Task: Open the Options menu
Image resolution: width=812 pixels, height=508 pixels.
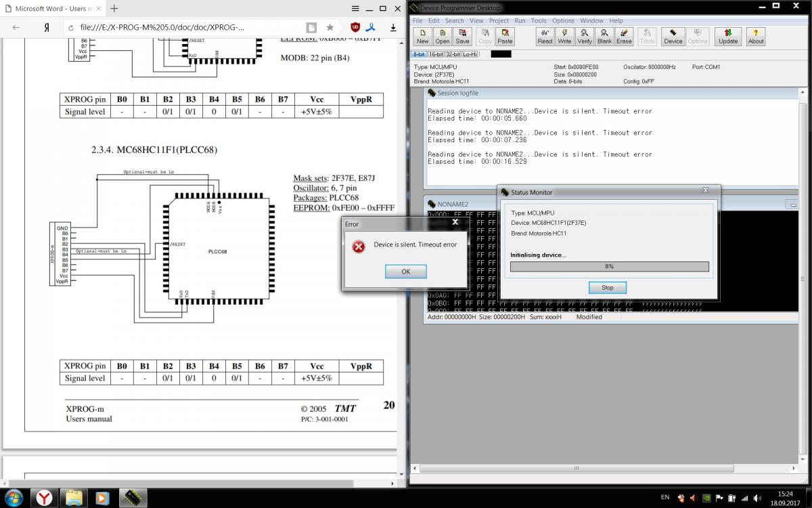Action: pyautogui.click(x=563, y=21)
